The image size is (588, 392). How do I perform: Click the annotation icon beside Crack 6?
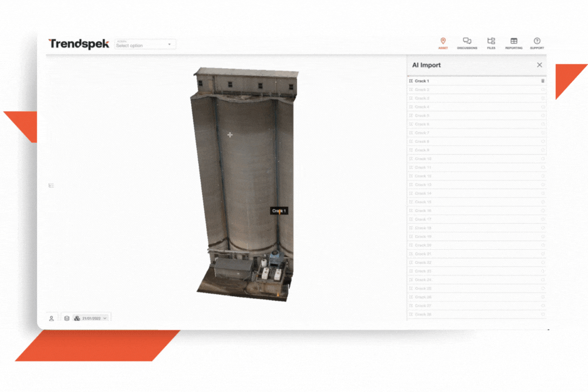(x=411, y=124)
